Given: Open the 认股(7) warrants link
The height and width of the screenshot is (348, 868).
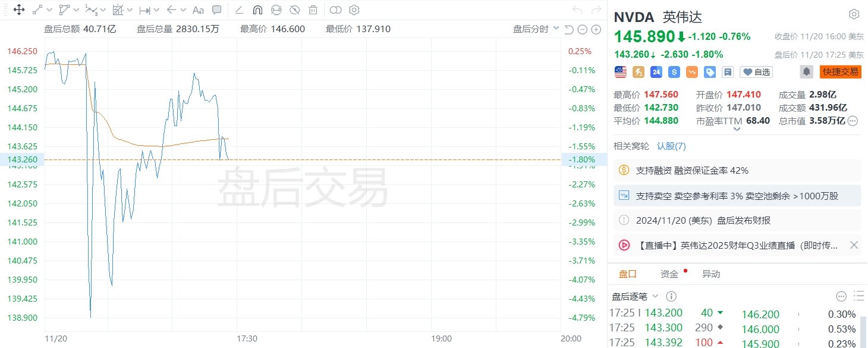Looking at the screenshot, I should pyautogui.click(x=671, y=146).
